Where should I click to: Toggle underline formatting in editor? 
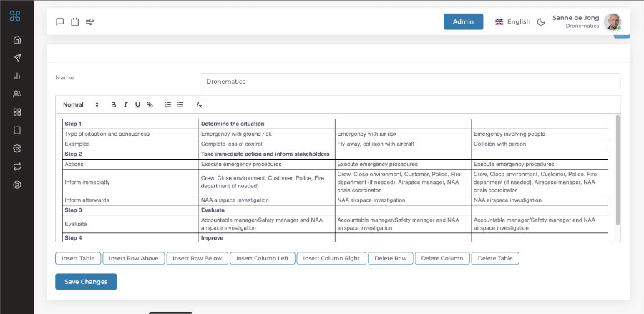pyautogui.click(x=137, y=104)
